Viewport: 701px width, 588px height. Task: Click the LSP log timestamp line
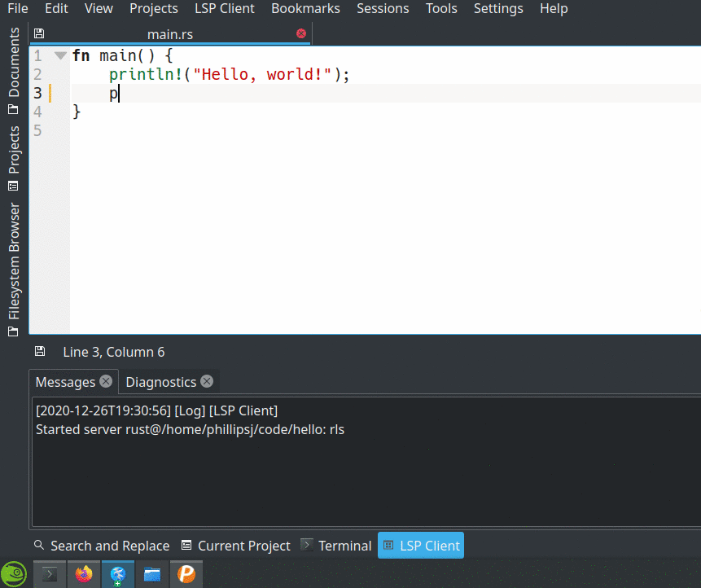(x=156, y=411)
